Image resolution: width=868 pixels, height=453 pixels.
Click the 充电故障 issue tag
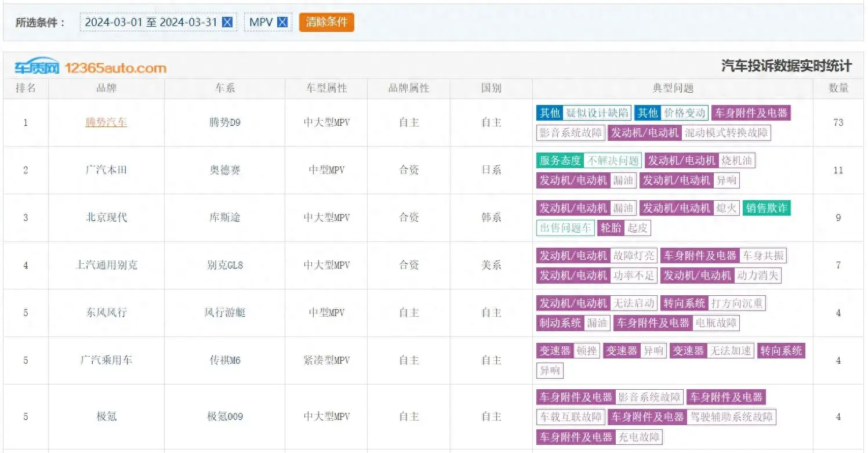[x=638, y=437]
